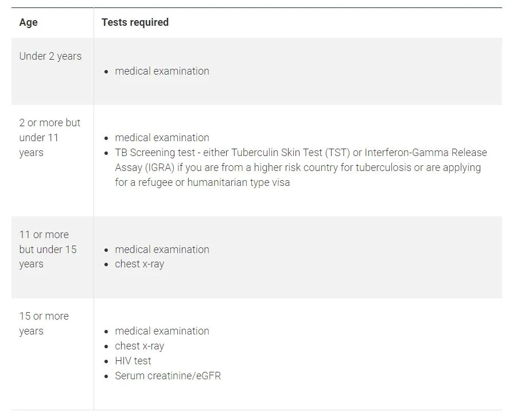Click "medical examination" in the under 11 years row
This screenshot has height=420, width=513.
(x=162, y=138)
